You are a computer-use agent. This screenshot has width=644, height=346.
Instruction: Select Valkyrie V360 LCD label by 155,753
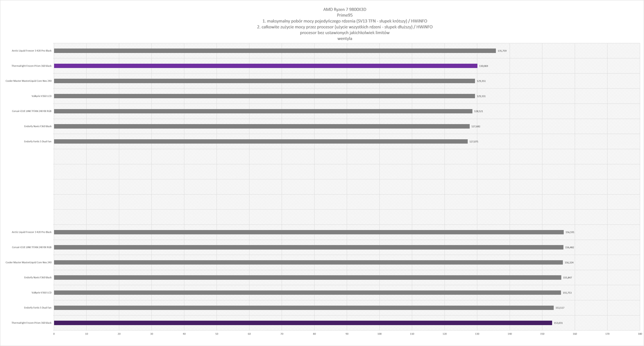[x=42, y=293]
